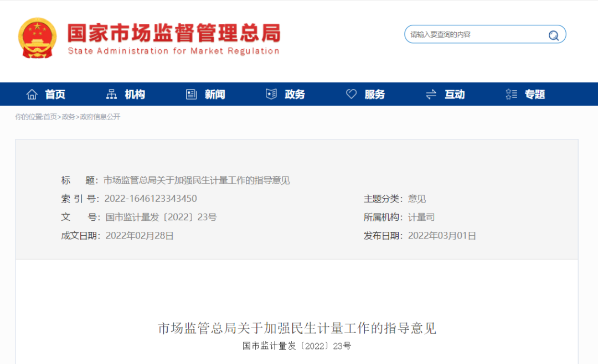Image resolution: width=598 pixels, height=364 pixels.
Task: Select the 所属机构 value 计量司
Action: pos(421,217)
